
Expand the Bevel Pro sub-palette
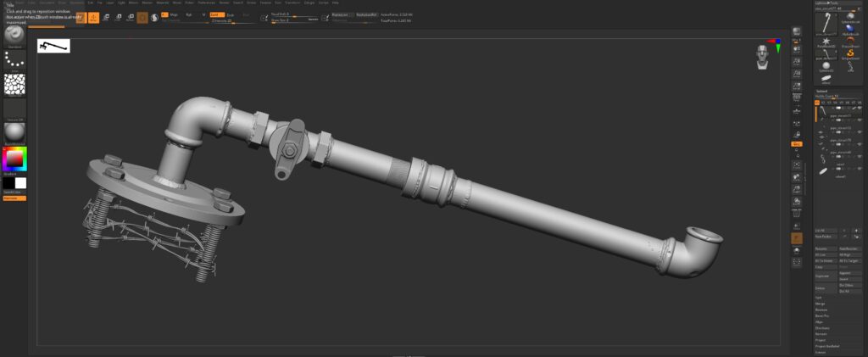[821, 316]
